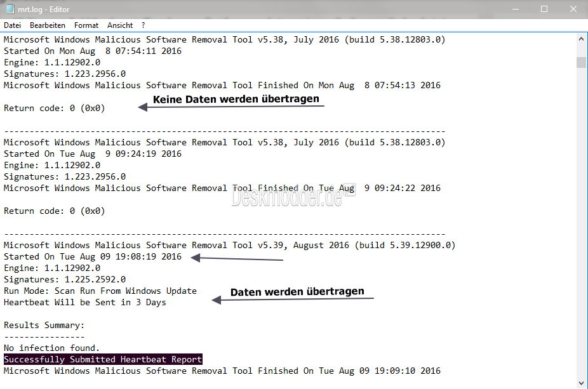
Task: Click the very first line with 'v5.38, July 2016'
Action: tap(224, 40)
